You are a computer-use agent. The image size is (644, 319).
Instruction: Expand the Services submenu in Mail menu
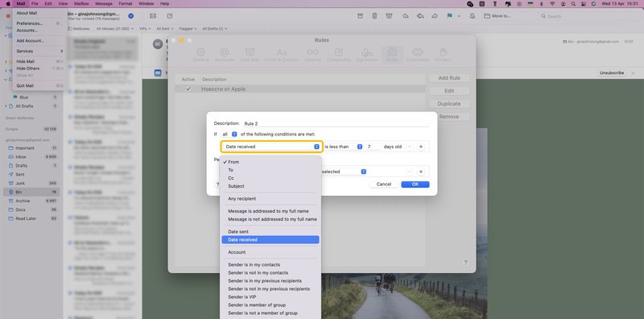coord(39,51)
